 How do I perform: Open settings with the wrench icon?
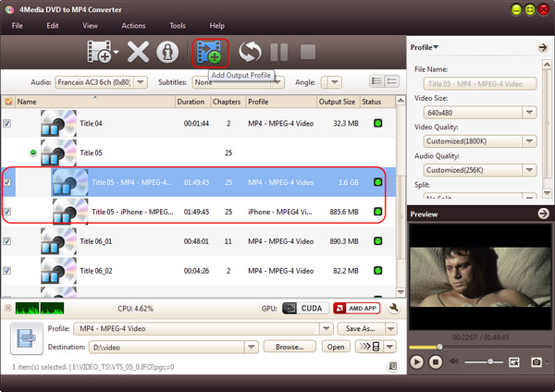(394, 308)
